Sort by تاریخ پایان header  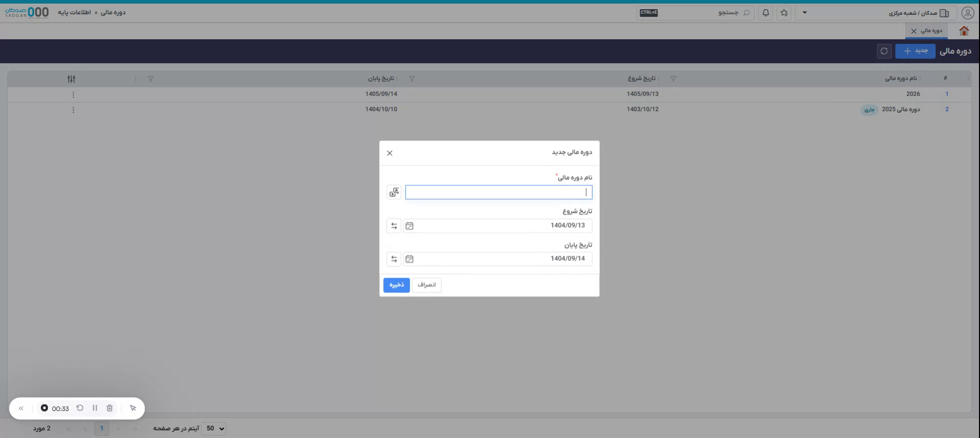(381, 79)
